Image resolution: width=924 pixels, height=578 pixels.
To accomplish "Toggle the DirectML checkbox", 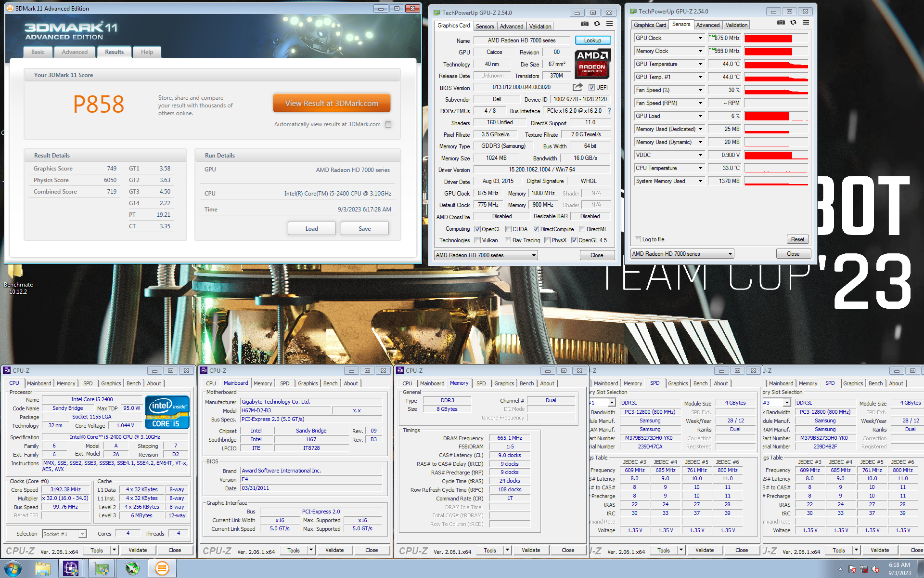I will pyautogui.click(x=582, y=229).
